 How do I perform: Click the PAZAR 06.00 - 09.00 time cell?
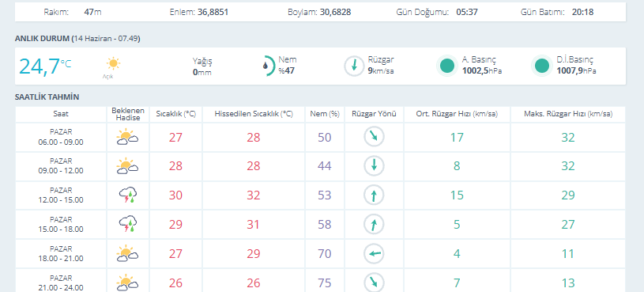[61, 138]
